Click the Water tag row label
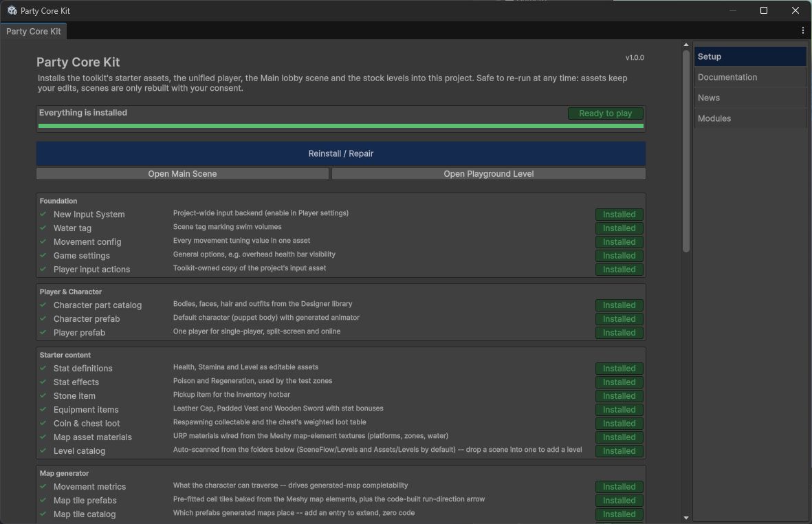This screenshot has width=812, height=524. (72, 228)
